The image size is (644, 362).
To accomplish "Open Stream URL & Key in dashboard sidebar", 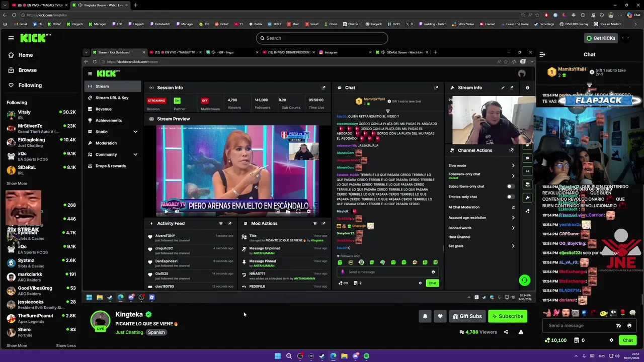I will [x=113, y=98].
